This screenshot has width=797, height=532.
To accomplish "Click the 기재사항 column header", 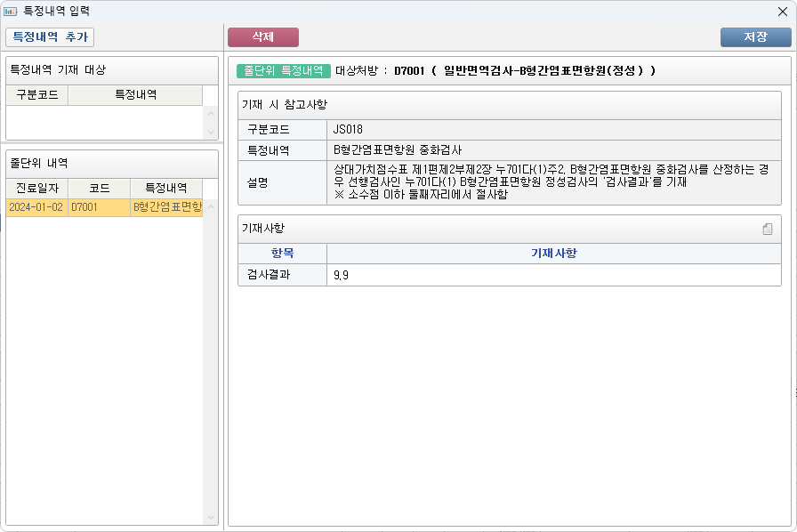I will pos(552,254).
